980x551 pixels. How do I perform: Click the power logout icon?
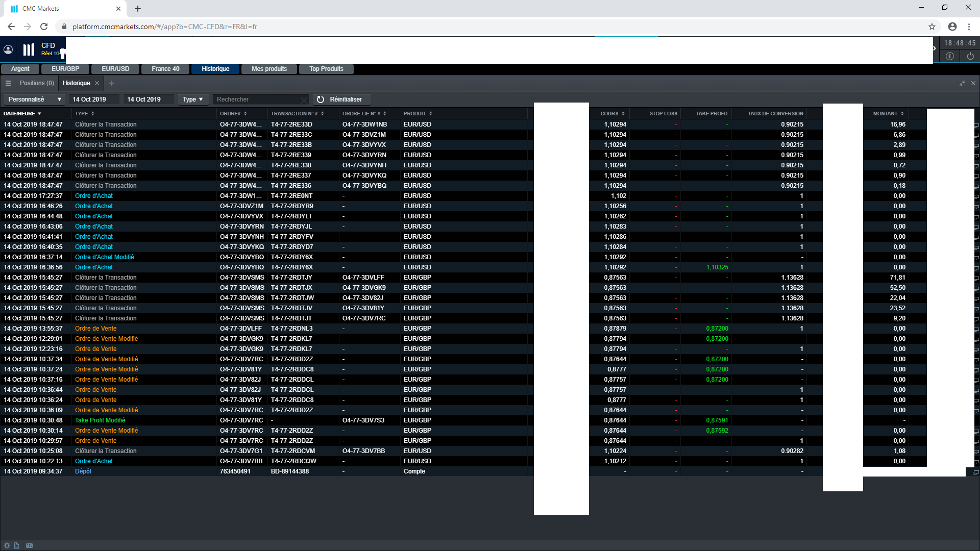click(970, 56)
